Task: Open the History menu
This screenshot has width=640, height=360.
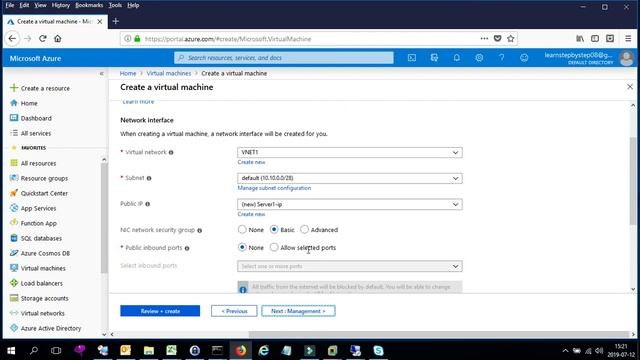Action: 61,5
